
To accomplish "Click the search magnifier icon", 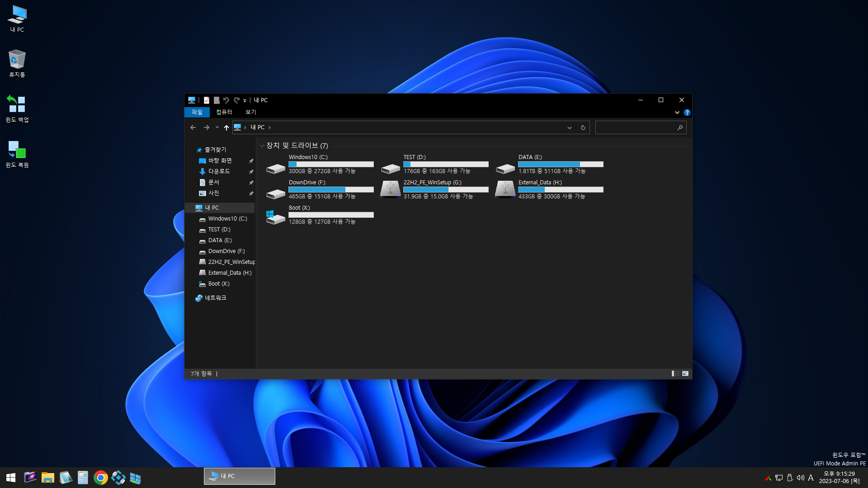I will 680,128.
